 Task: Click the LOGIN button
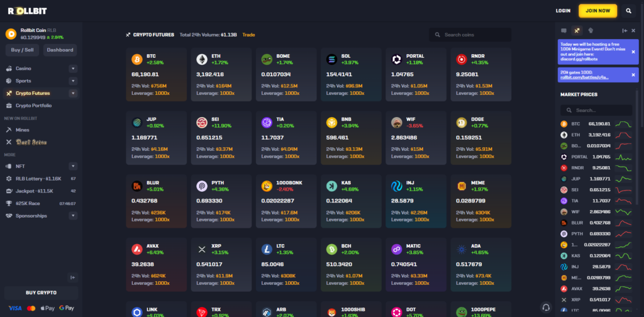tap(563, 11)
